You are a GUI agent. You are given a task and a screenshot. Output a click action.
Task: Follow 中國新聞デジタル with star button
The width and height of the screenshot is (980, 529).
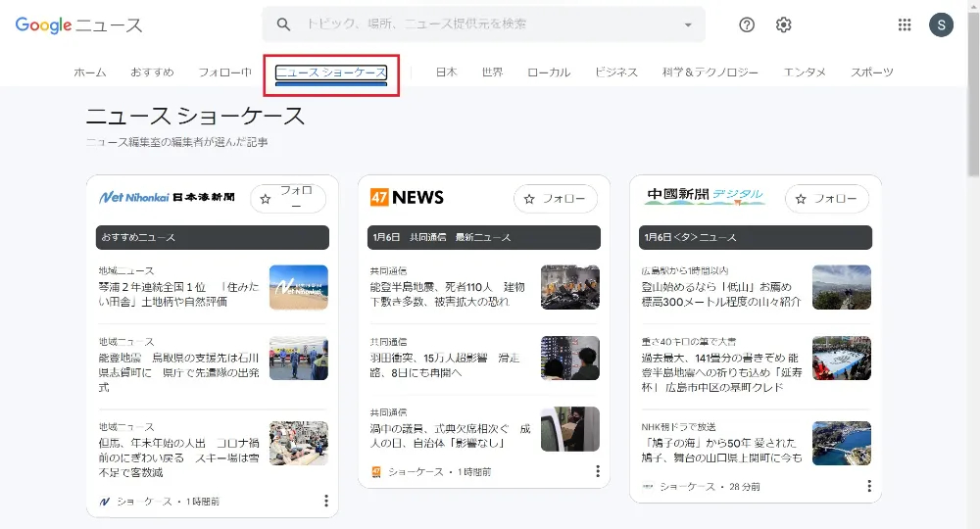827,199
